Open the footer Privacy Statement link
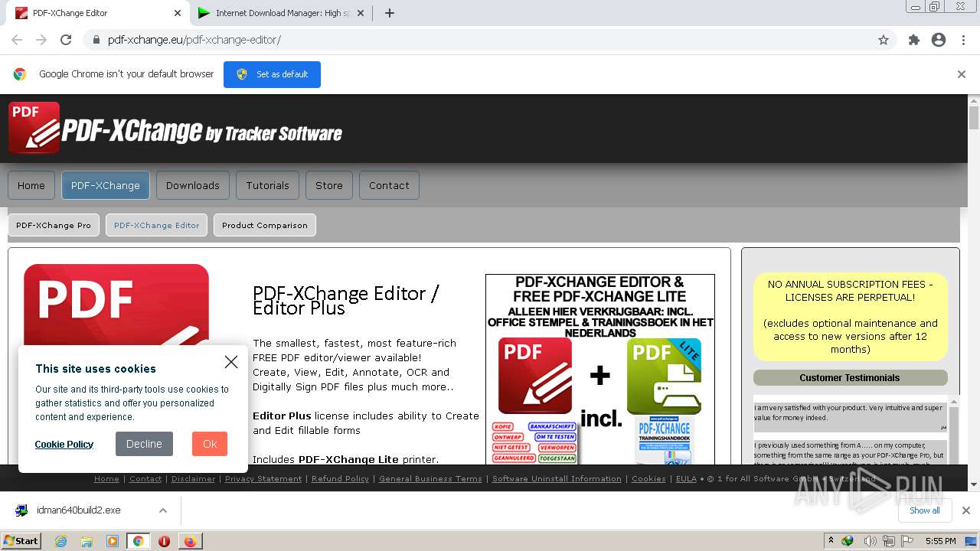This screenshot has height=551, width=980. [263, 478]
